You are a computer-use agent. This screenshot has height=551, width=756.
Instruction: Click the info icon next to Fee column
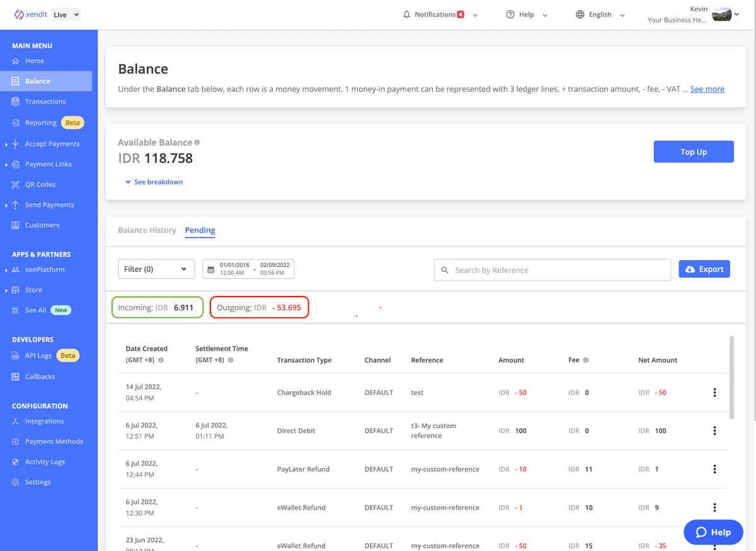click(x=585, y=360)
